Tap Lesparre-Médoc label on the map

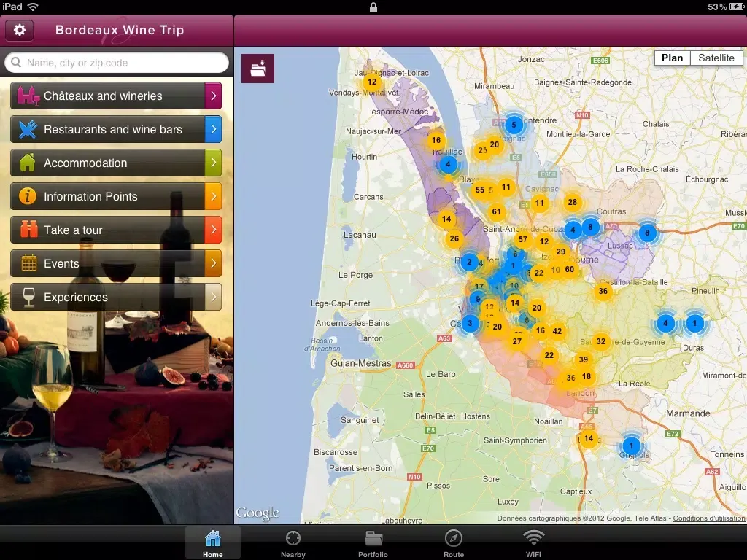tap(398, 112)
